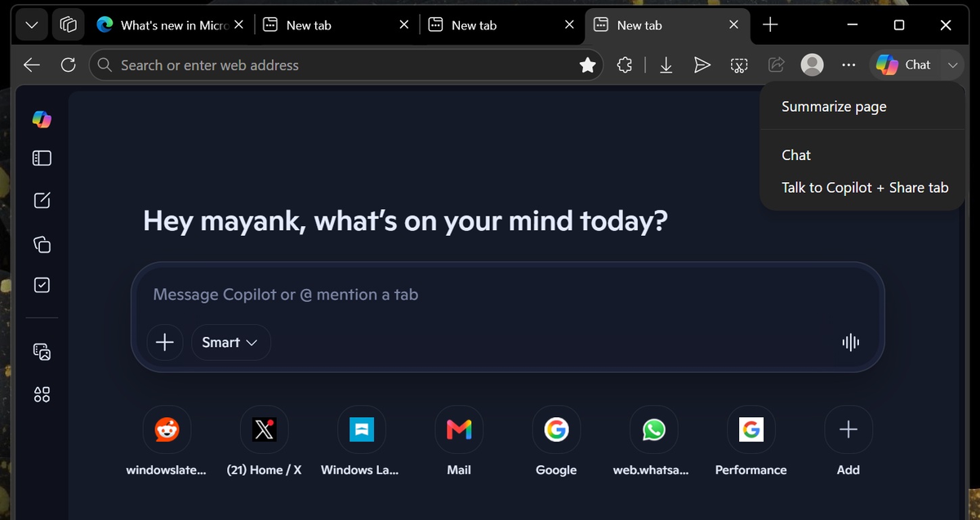This screenshot has width=980, height=520.
Task: Click the screenshot capture toolbar icon
Action: click(x=739, y=65)
